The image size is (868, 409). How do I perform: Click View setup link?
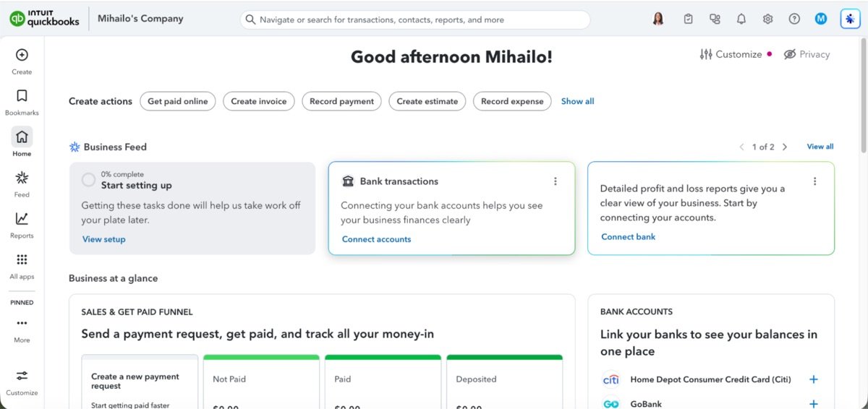(x=103, y=239)
